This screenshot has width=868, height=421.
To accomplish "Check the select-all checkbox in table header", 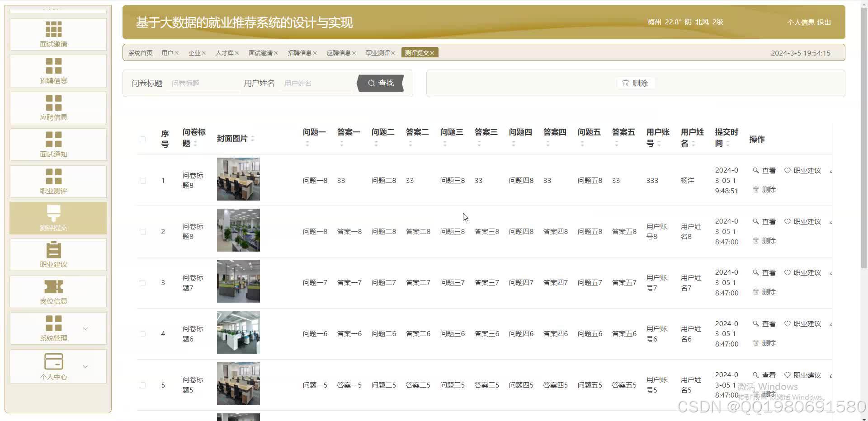I will pyautogui.click(x=142, y=139).
